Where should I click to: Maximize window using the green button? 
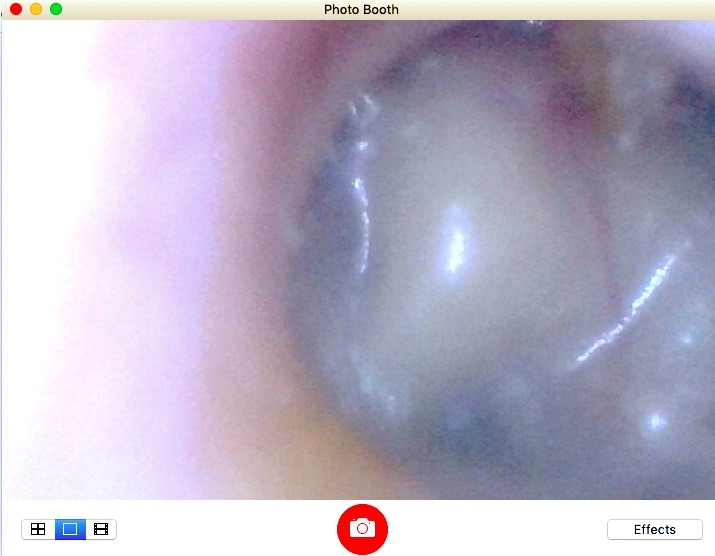[x=56, y=9]
